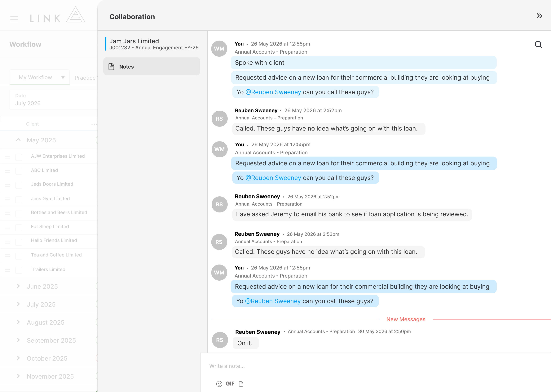The width and height of the screenshot is (551, 392).
Task: Tick checkbox for Tea and Coffee Limited
Action: (19, 256)
